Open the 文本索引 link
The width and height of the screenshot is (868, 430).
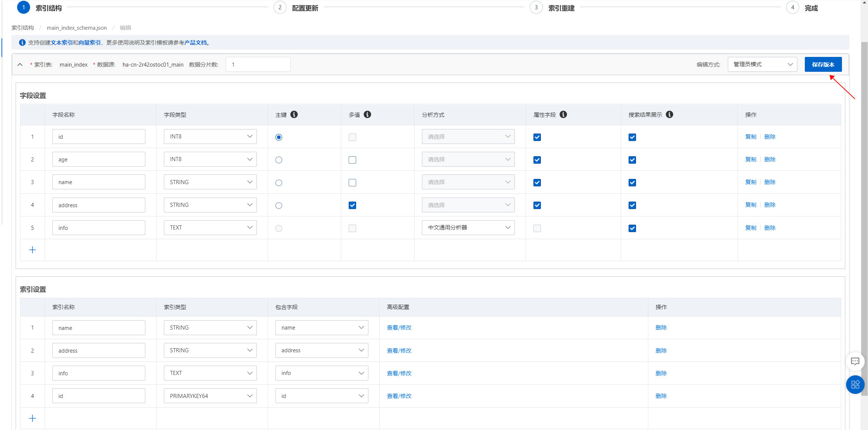click(x=62, y=43)
